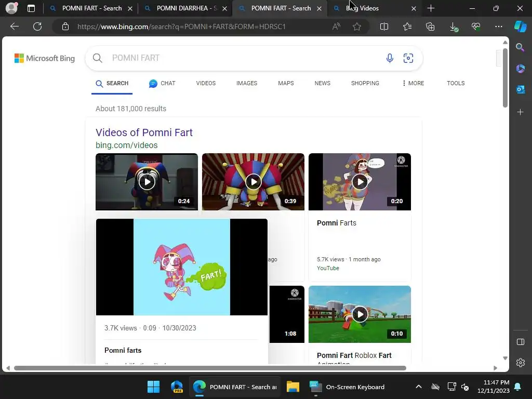
Task: Open the Pomni Farts video title
Action: pyautogui.click(x=337, y=223)
